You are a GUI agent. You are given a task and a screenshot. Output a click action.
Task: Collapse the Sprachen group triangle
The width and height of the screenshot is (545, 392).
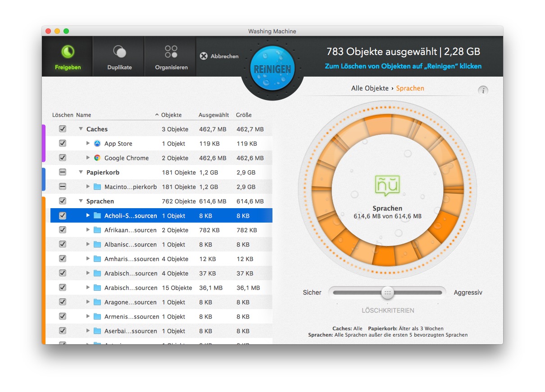pyautogui.click(x=81, y=201)
